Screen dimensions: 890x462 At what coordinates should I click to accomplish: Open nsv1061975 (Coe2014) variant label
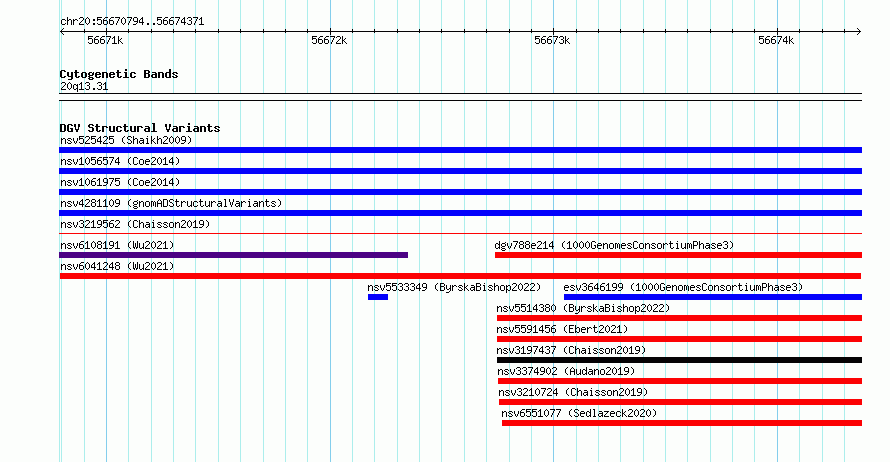[120, 182]
